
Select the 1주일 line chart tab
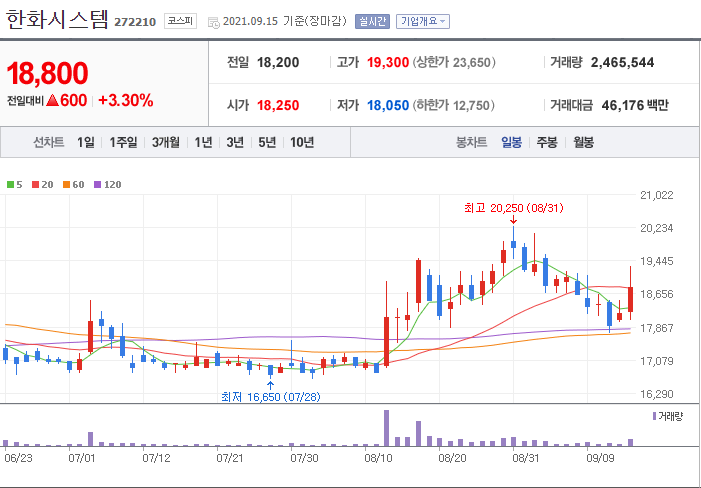point(123,143)
